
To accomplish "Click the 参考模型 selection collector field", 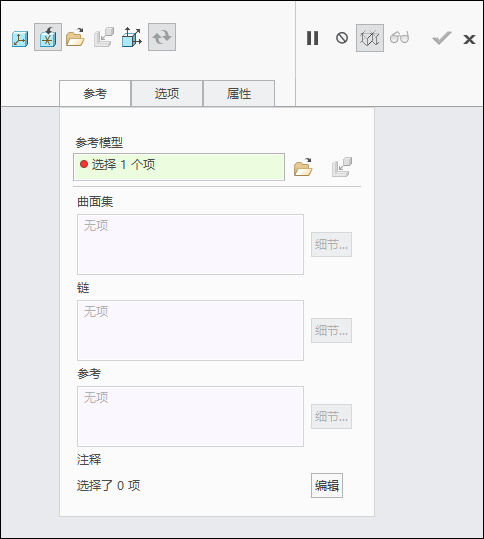I will click(x=179, y=167).
